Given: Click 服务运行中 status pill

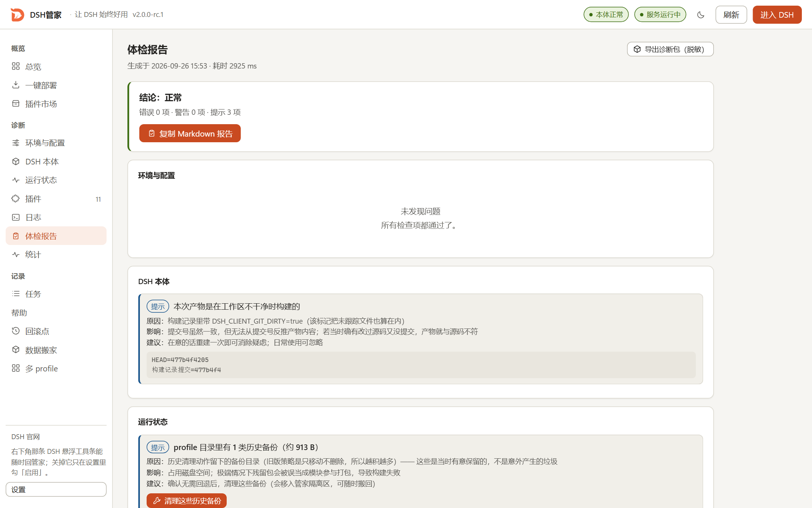Looking at the screenshot, I should coord(660,15).
